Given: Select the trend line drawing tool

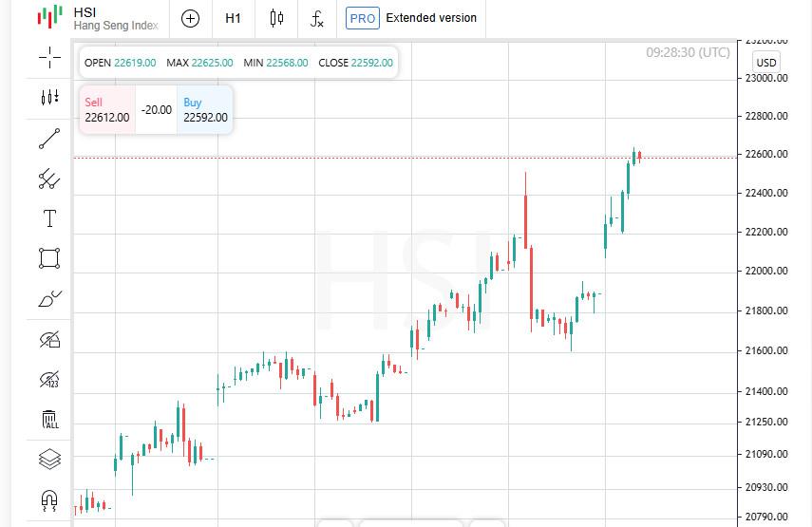Looking at the screenshot, I should 49,139.
